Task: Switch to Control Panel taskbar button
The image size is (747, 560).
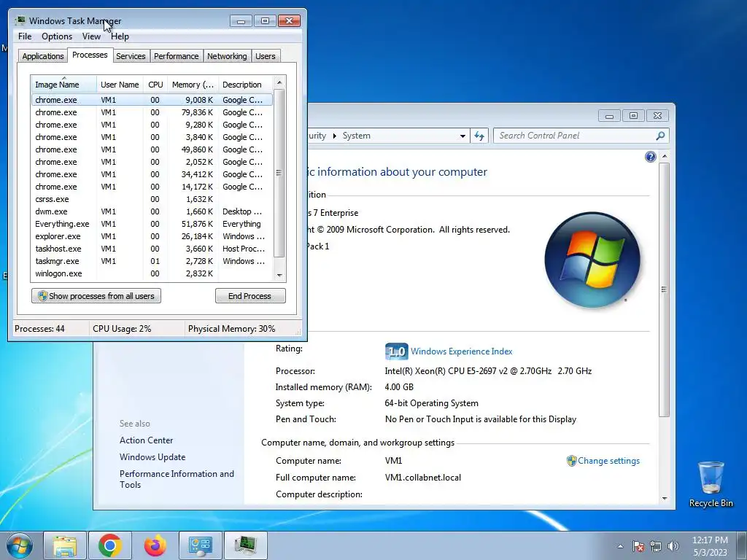Action: (x=201, y=545)
